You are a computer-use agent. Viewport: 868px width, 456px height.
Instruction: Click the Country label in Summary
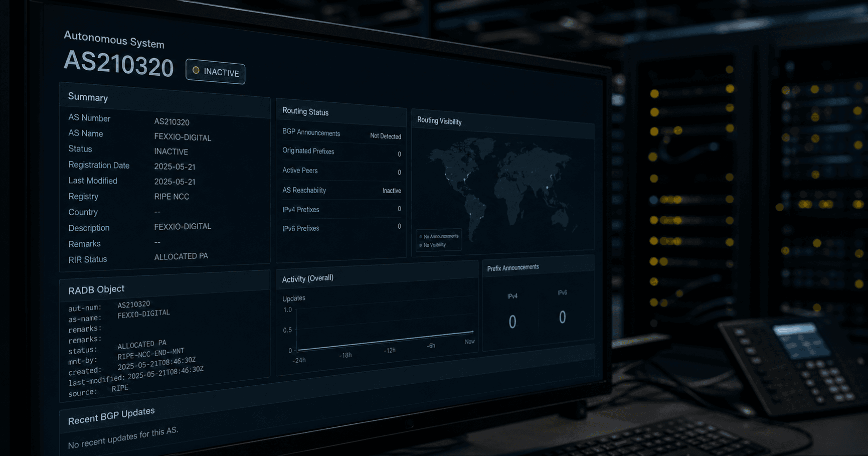83,212
